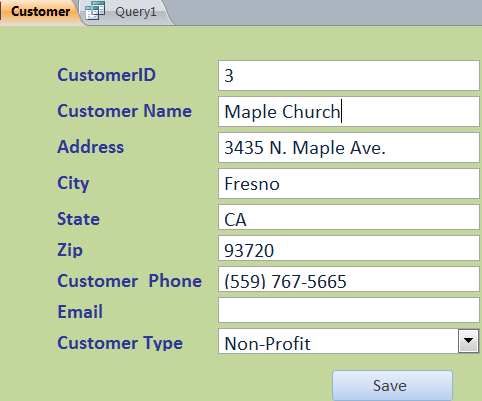Screen dimensions: 482x401
Task: Click the Zip field showing 93720
Action: pyautogui.click(x=349, y=248)
